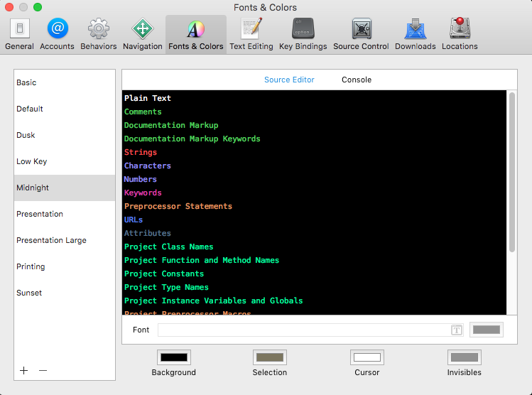Select the Presentation Large theme
This screenshot has width=532, height=395.
pyautogui.click(x=65, y=240)
